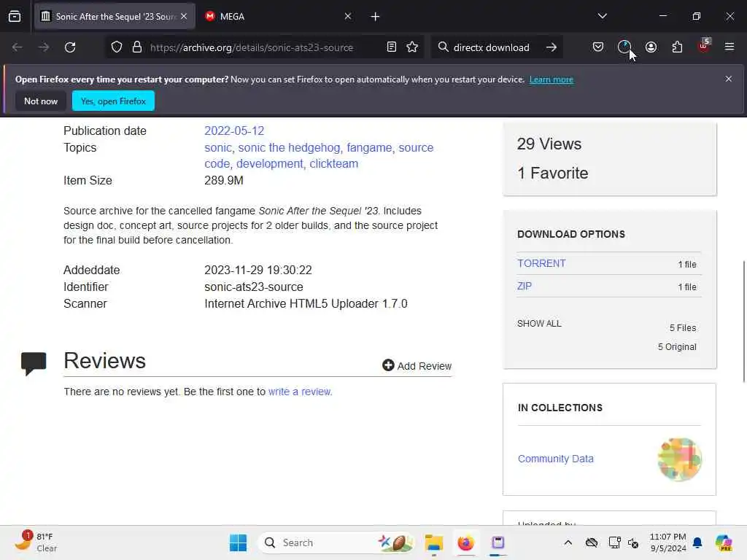Select the Sonic After the Sequel '23 tab
Image resolution: width=747 pixels, height=560 pixels.
[x=115, y=16]
